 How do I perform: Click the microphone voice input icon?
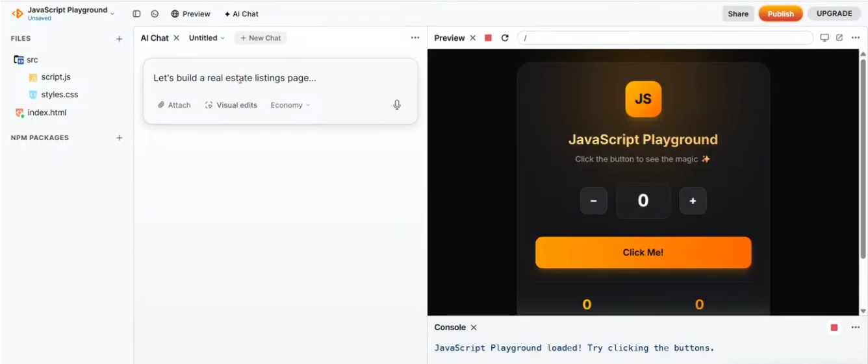397,105
